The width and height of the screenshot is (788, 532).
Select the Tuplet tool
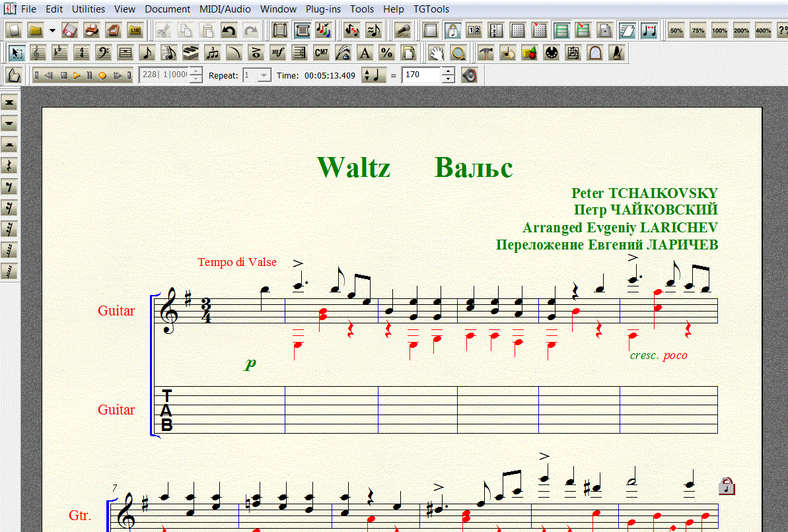(212, 53)
